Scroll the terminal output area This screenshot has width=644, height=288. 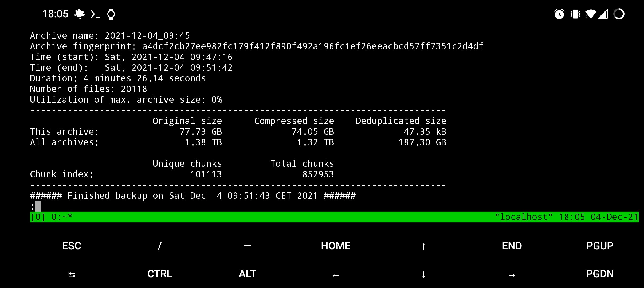[322, 119]
